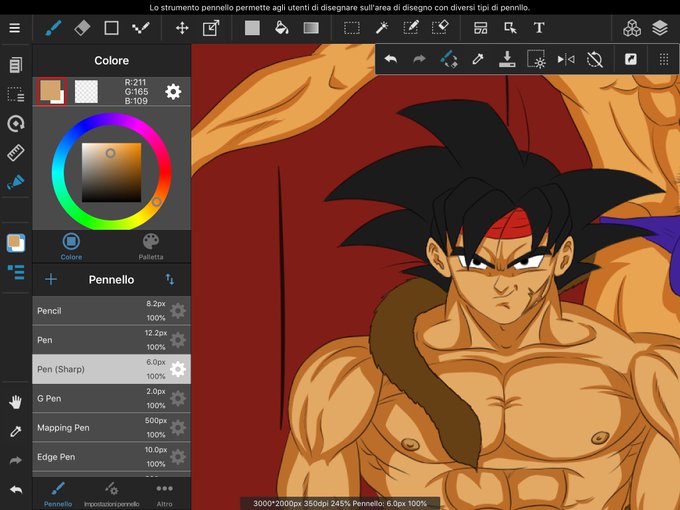Open color panel gear settings
This screenshot has height=510, width=680.
pyautogui.click(x=173, y=92)
